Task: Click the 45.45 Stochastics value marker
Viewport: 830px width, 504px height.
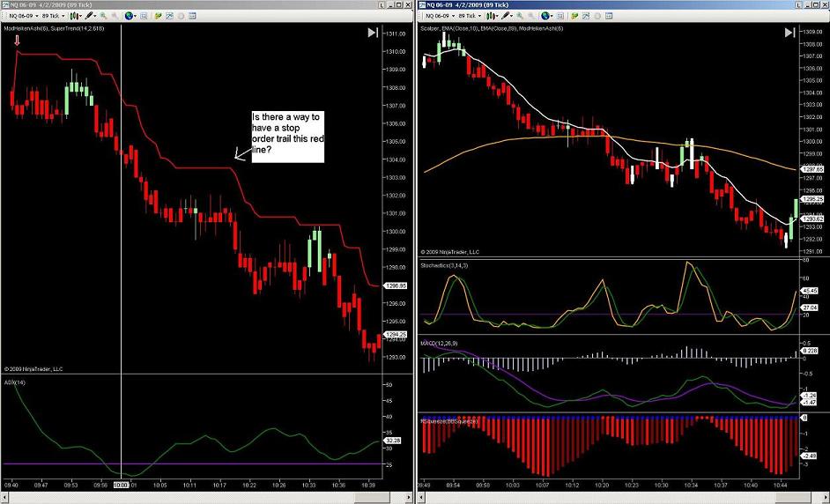Action: pos(811,291)
